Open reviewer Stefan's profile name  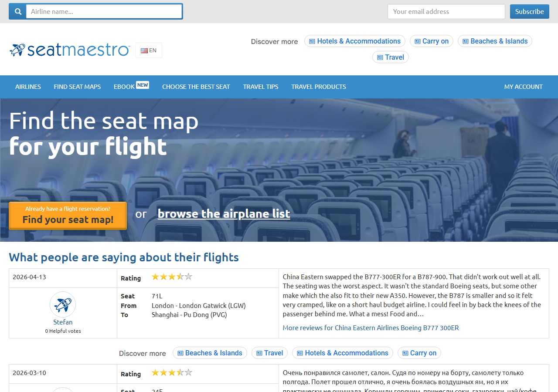pos(63,322)
